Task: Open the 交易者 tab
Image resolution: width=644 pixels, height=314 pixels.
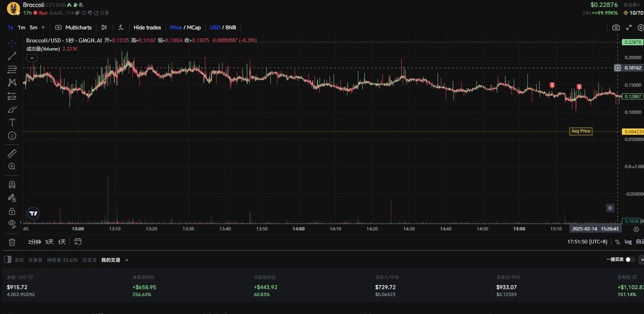Action: tap(35, 260)
